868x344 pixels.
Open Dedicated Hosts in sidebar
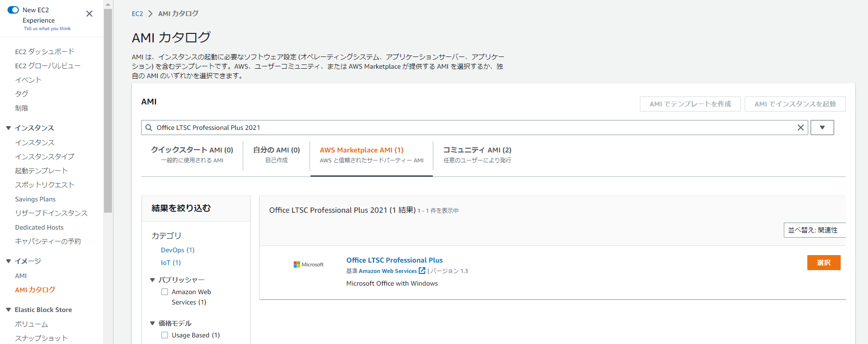pyautogui.click(x=39, y=227)
